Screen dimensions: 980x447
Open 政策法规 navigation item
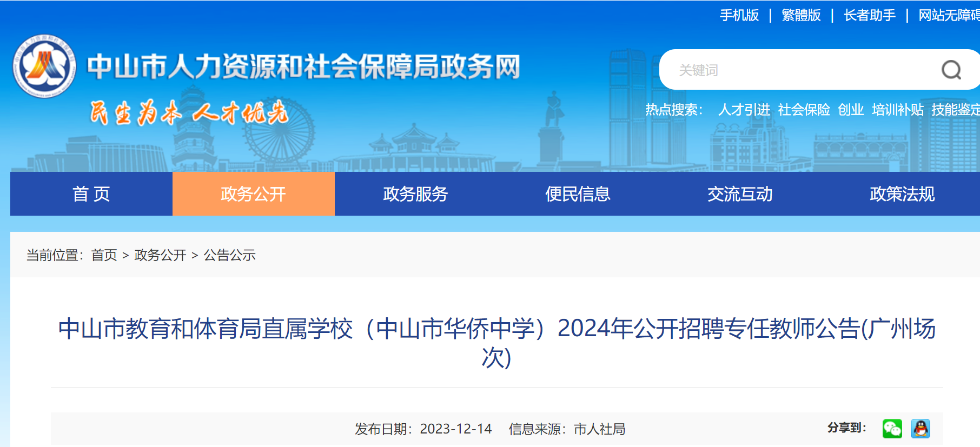point(901,194)
